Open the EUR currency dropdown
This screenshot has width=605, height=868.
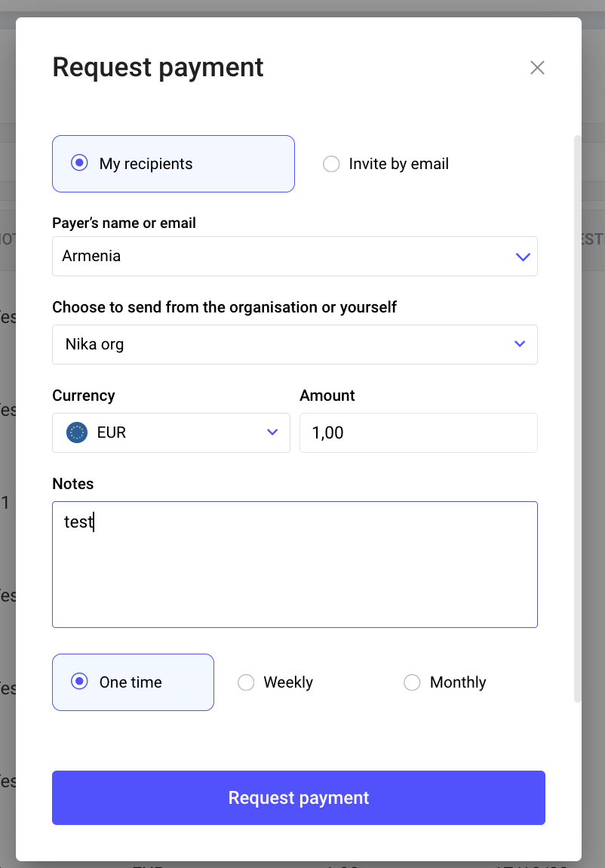pos(170,432)
